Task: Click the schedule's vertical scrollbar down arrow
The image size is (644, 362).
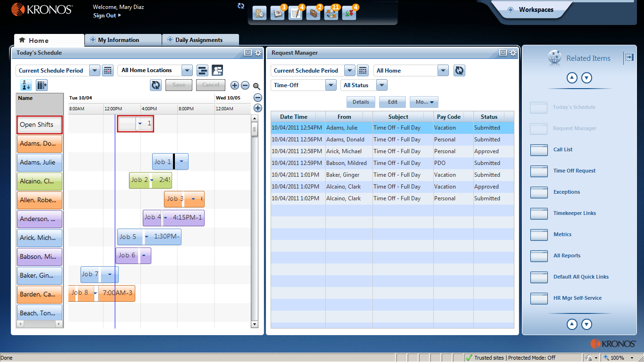Action: click(x=255, y=324)
